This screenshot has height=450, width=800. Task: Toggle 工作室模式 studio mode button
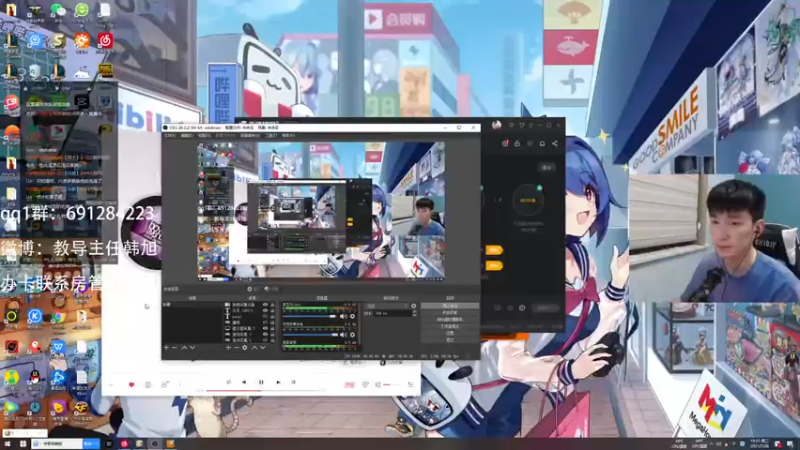click(449, 326)
